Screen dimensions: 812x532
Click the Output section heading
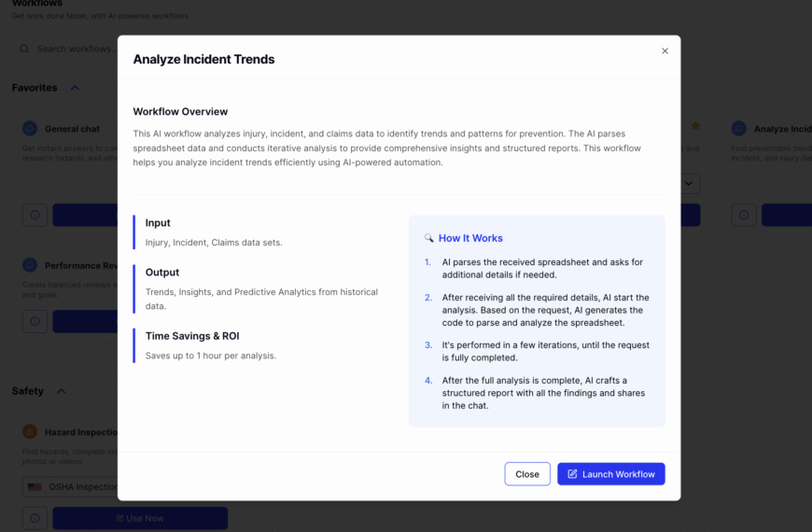[x=162, y=273]
